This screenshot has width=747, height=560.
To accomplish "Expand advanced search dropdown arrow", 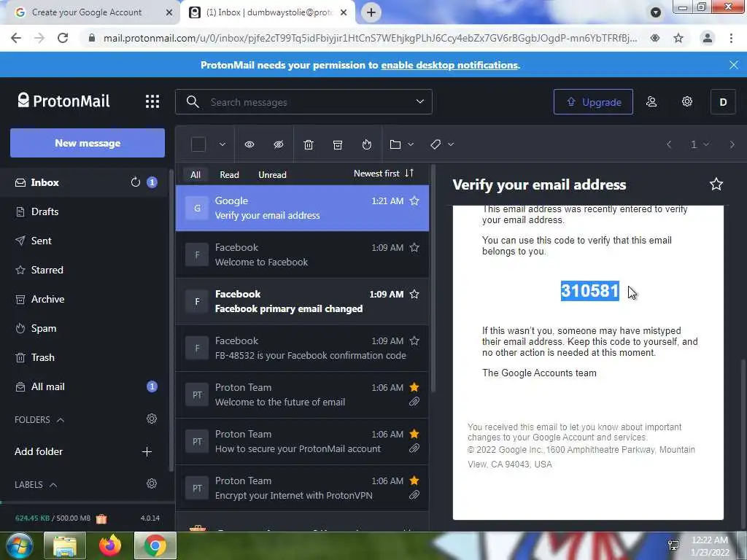I will (419, 101).
